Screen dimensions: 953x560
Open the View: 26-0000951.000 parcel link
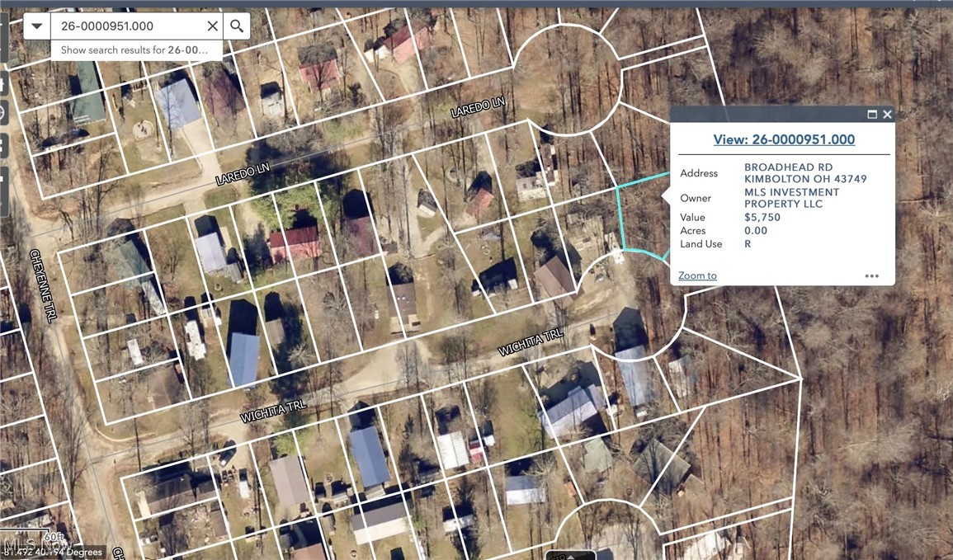point(784,139)
